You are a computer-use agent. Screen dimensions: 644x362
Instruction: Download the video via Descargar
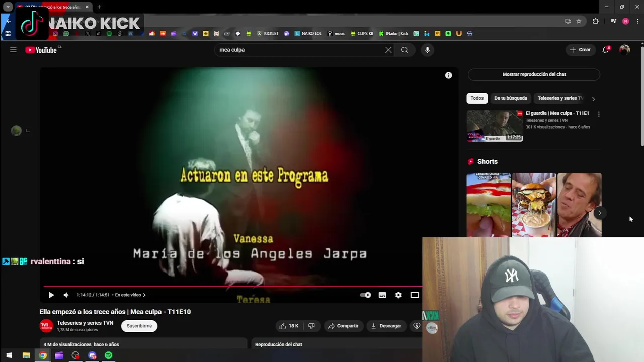(x=386, y=326)
